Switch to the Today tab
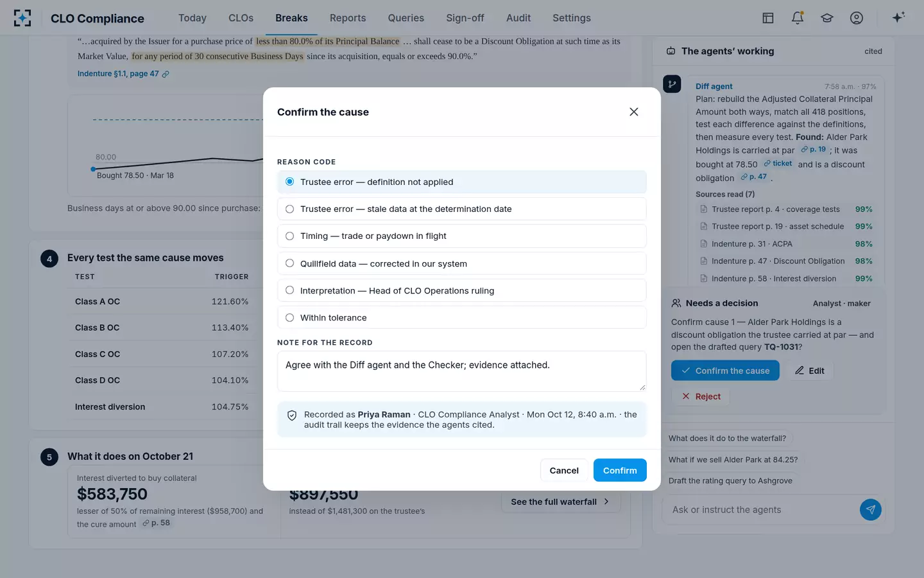Viewport: 924px width, 578px height. (193, 18)
